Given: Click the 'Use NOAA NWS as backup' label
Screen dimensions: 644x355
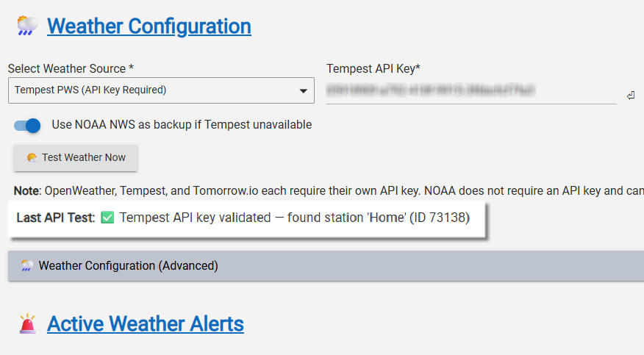Looking at the screenshot, I should point(182,125).
